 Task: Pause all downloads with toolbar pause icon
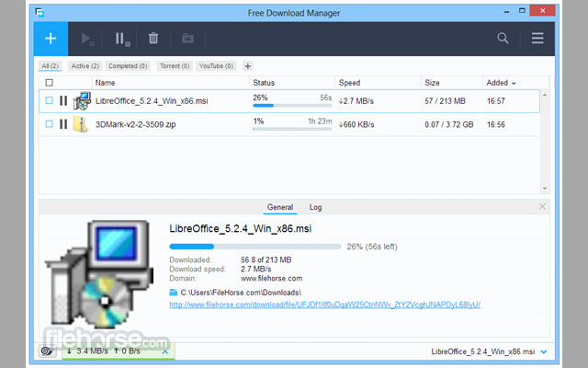pyautogui.click(x=122, y=39)
